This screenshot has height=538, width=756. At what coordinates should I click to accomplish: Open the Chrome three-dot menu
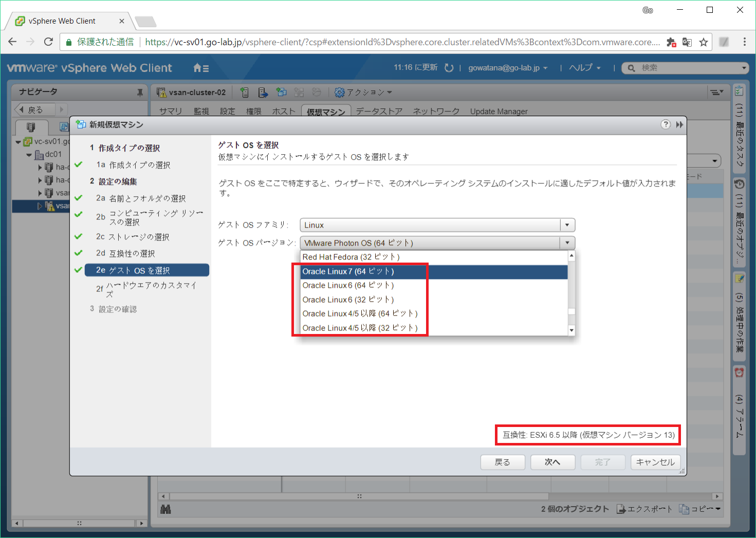[x=745, y=42]
